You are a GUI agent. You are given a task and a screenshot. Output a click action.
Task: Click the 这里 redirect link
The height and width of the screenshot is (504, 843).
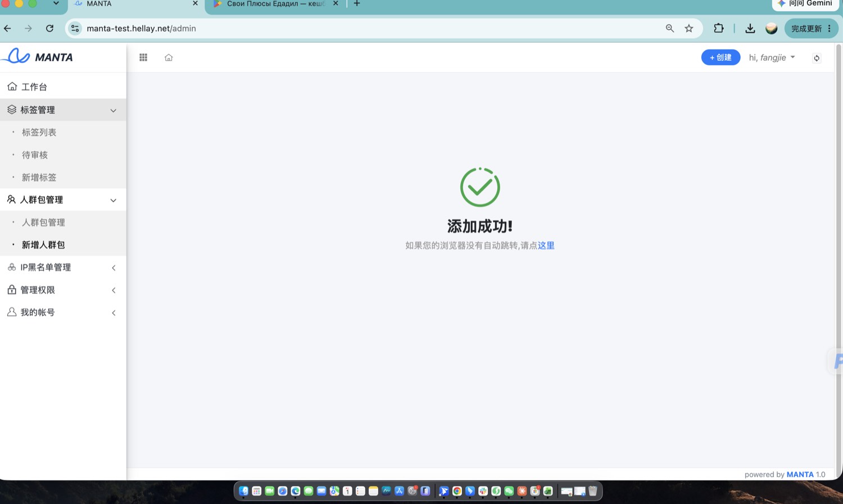pyautogui.click(x=546, y=246)
